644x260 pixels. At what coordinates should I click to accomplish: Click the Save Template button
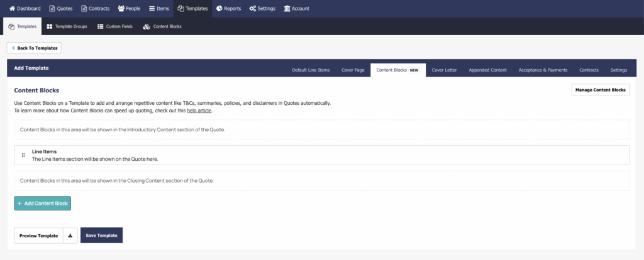coord(101,236)
